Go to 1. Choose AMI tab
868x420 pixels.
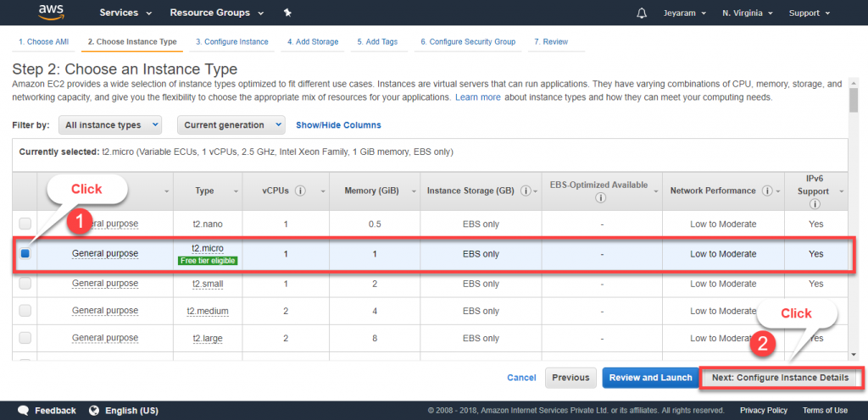coord(44,41)
